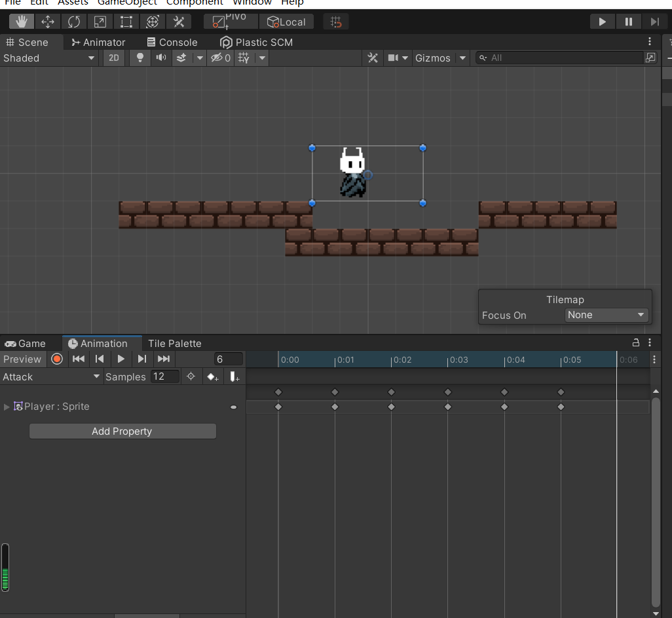672x618 pixels.
Task: Expand the Player : Sprite property
Action: pyautogui.click(x=7, y=407)
